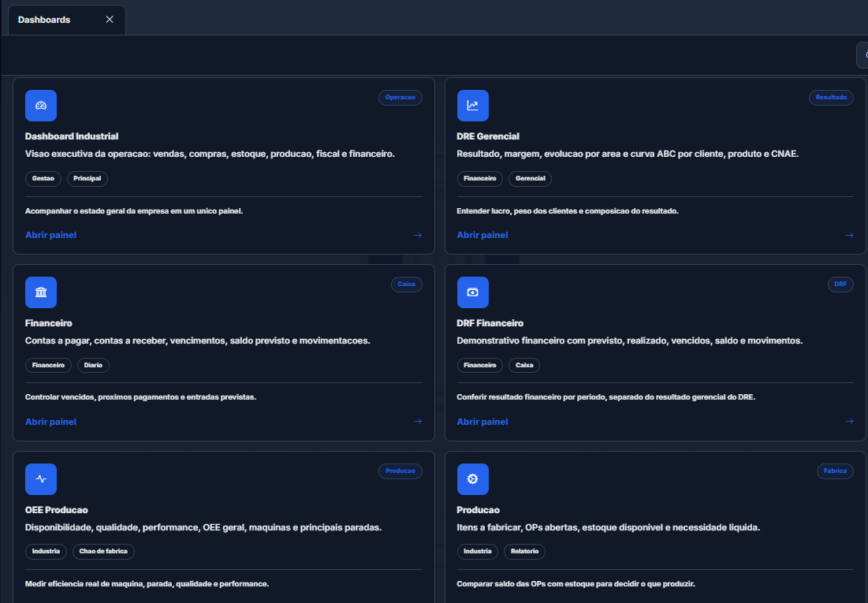
Task: Click the Dashboard Industrial title
Action: click(72, 136)
